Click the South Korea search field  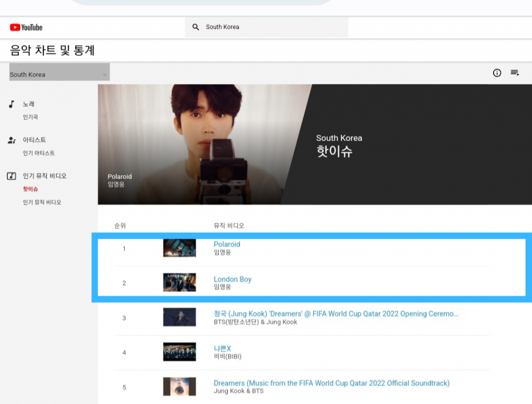[267, 27]
